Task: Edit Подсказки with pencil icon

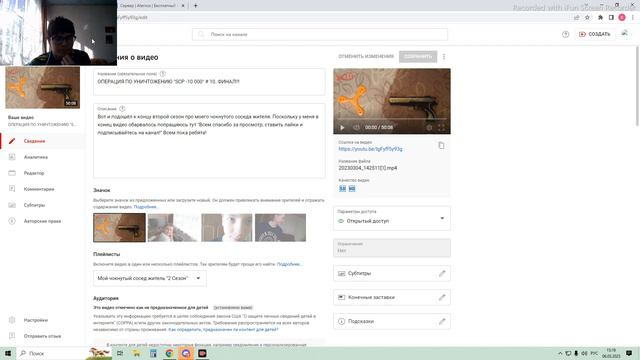Action: 442,321
